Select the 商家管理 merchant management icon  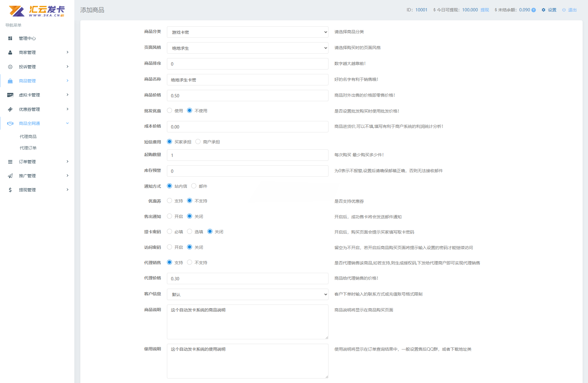point(10,52)
